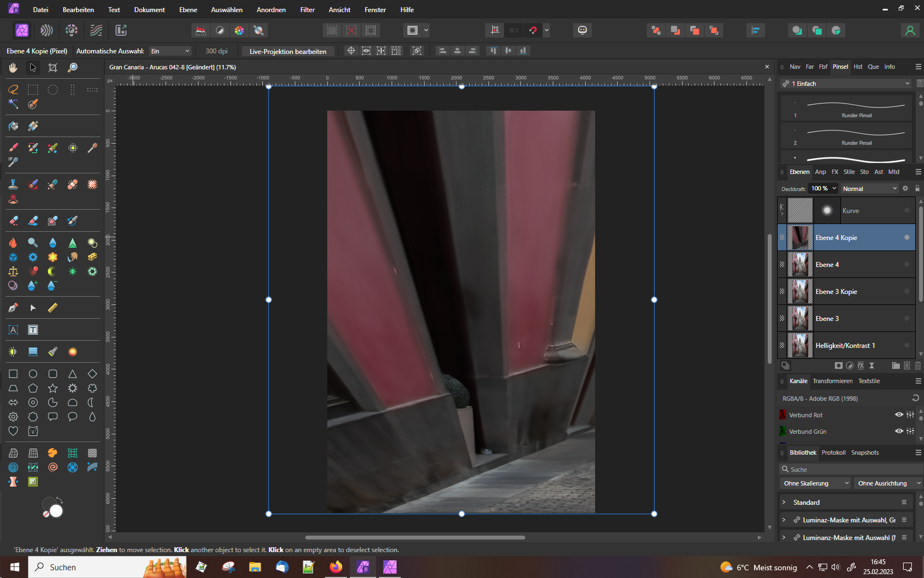Click the Firefox taskbar icon
Screen dimensions: 924x578
coord(335,567)
